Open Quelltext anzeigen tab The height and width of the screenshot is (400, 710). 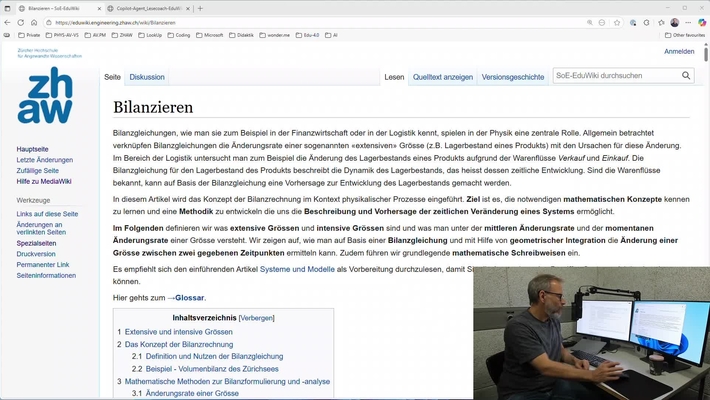pos(442,77)
